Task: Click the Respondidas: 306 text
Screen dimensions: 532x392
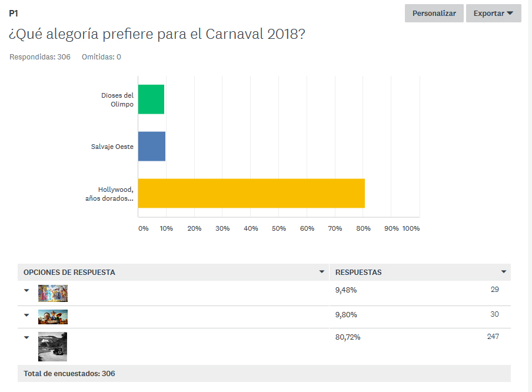Action: tap(40, 57)
